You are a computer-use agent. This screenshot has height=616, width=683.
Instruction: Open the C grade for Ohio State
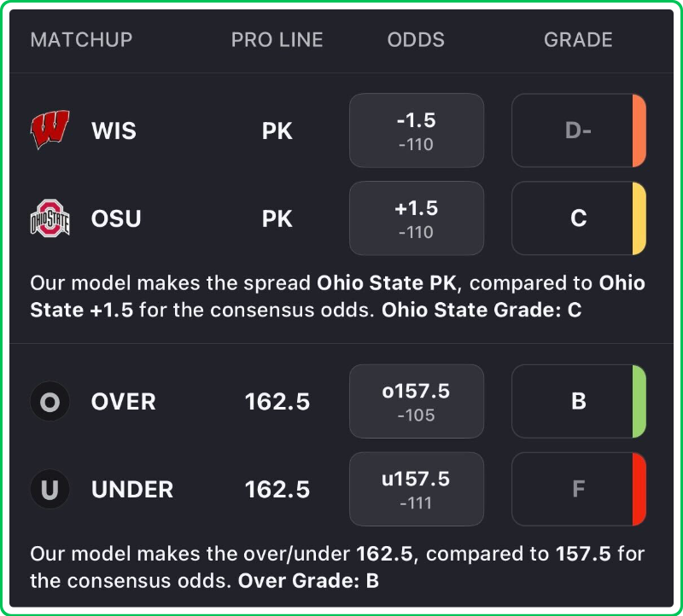578,218
